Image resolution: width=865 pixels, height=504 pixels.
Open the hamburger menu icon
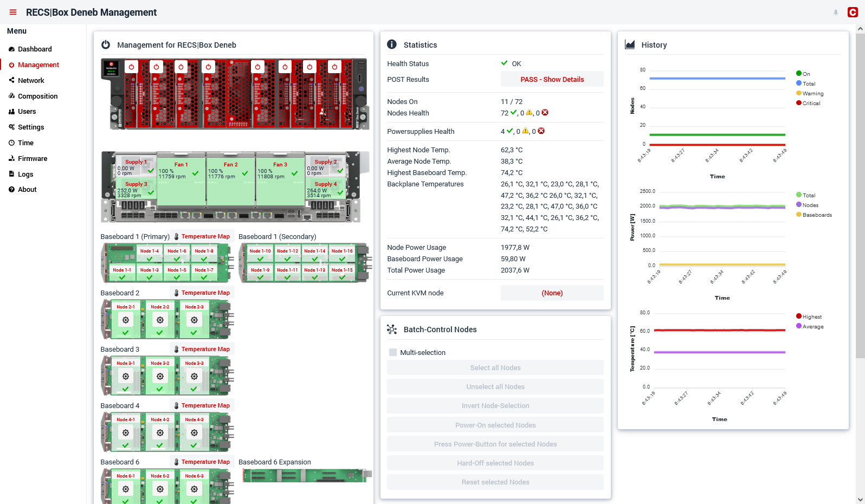(x=13, y=12)
